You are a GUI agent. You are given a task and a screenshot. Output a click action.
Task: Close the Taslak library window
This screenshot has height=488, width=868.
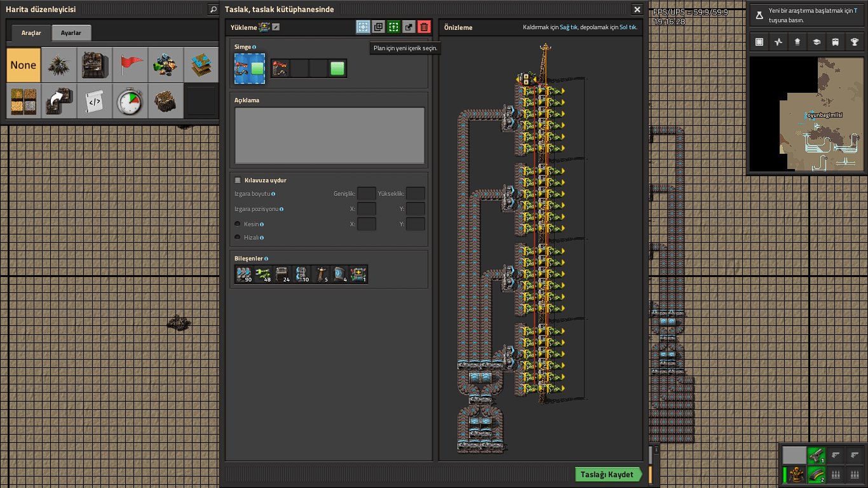tap(637, 10)
